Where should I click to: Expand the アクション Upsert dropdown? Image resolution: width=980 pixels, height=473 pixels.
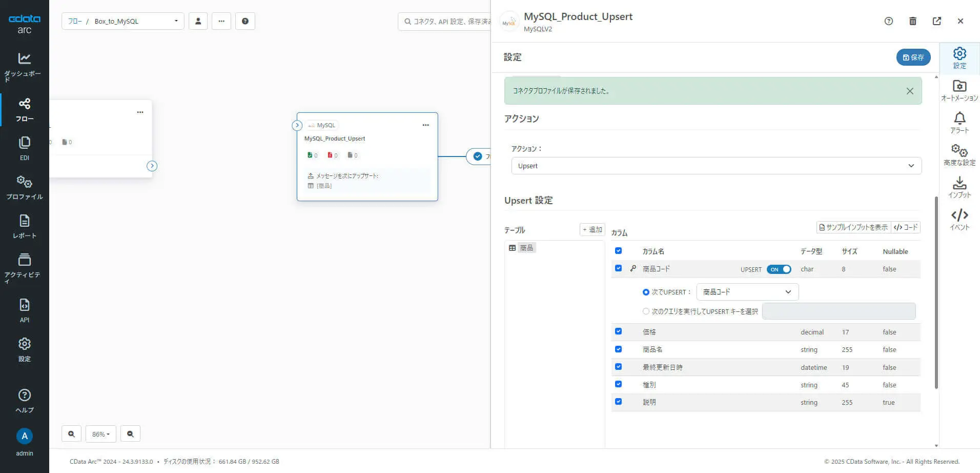tap(716, 166)
